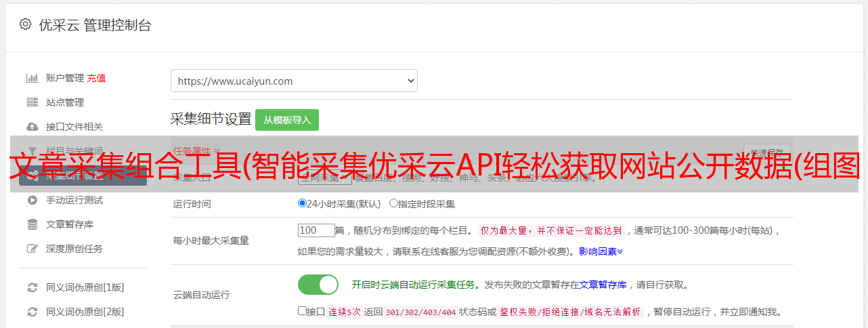
Task: Click the server icon for 站点管理
Action: click(x=32, y=102)
